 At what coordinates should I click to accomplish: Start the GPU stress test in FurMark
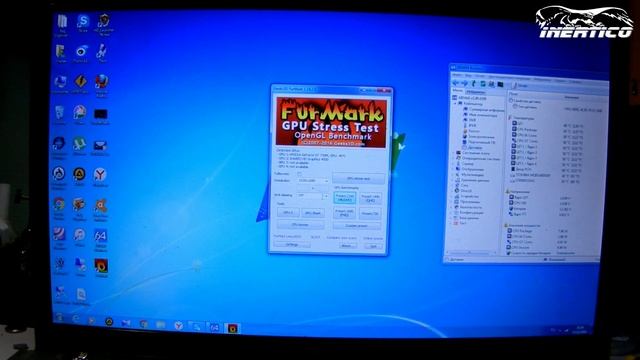pos(358,178)
